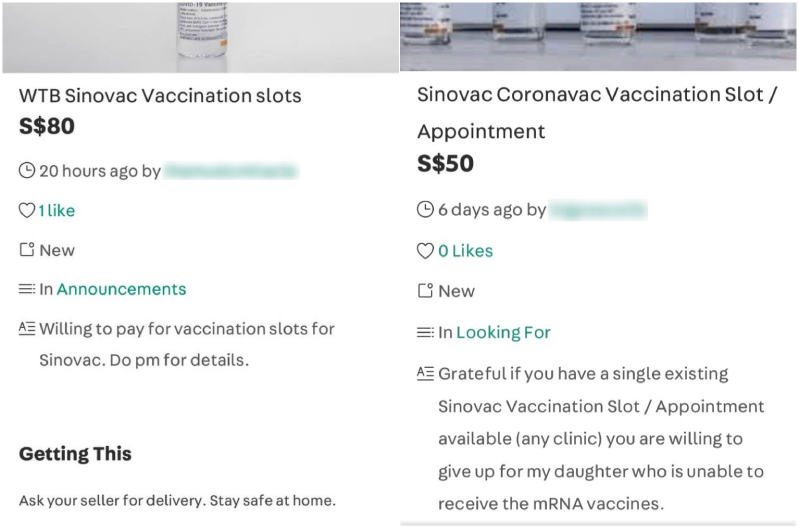Click condition icon next to right 'New'
The image size is (799, 532).
426,291
